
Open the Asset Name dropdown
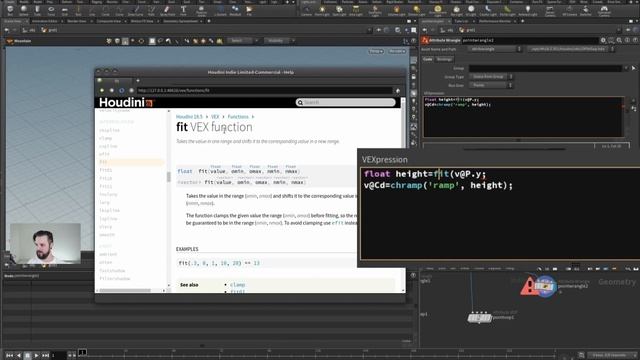(x=495, y=49)
